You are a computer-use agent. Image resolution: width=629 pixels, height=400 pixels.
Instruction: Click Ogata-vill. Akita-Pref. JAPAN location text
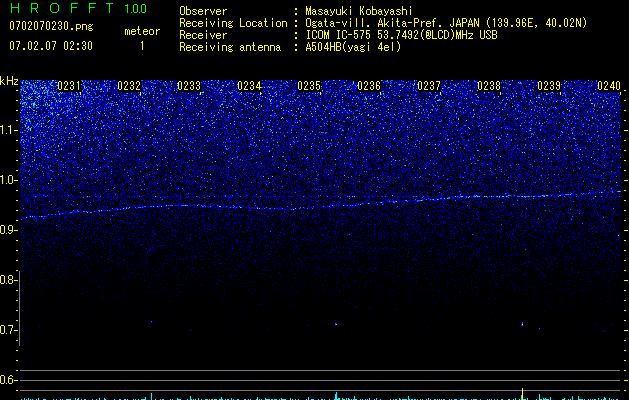[446, 23]
